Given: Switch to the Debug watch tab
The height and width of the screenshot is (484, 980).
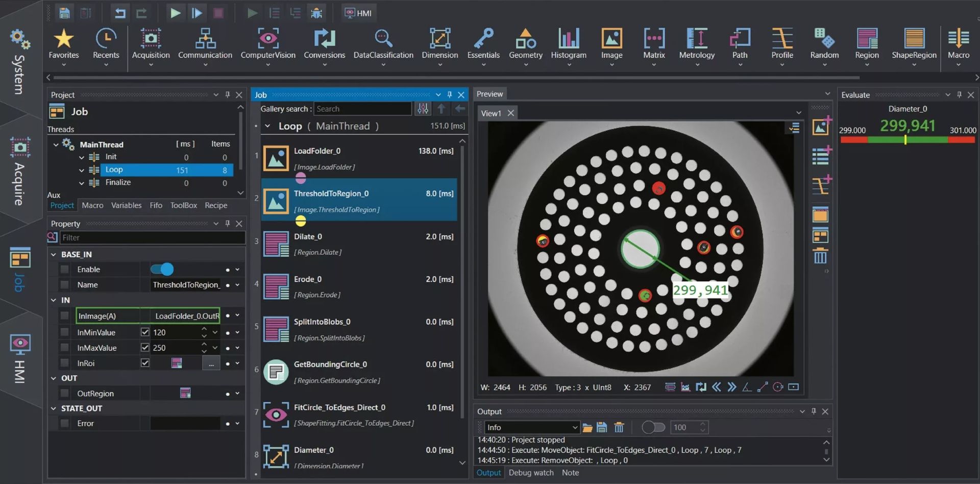Looking at the screenshot, I should tap(531, 473).
